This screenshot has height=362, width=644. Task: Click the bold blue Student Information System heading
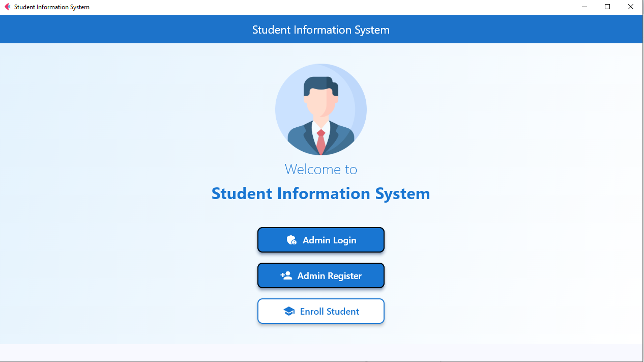321,193
